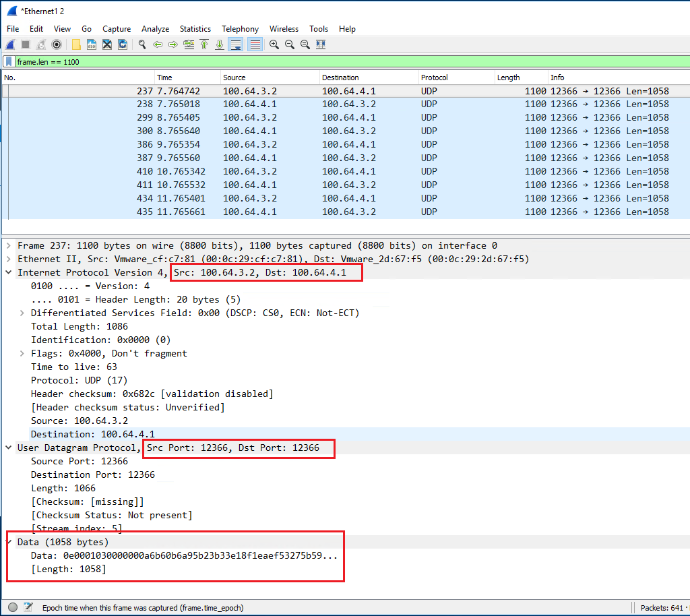Zoom in on the packet list

[274, 44]
